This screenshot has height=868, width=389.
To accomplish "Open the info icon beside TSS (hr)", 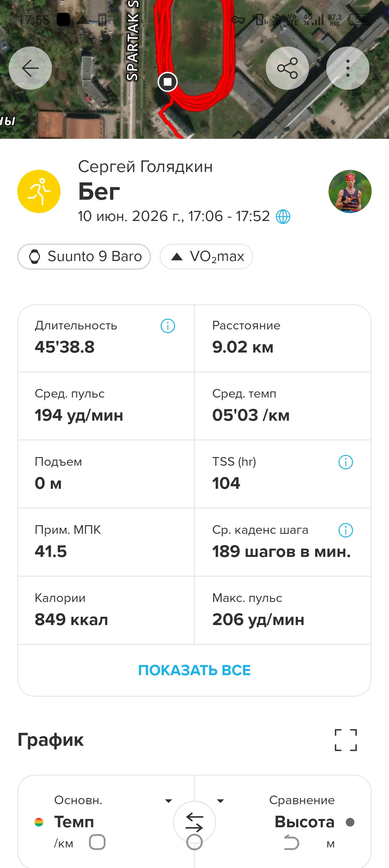I will [x=346, y=462].
